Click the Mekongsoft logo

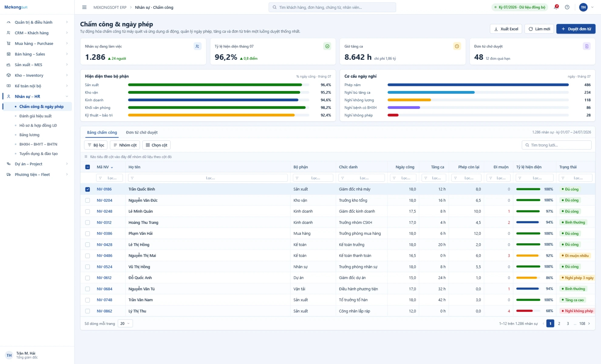pos(16,7)
